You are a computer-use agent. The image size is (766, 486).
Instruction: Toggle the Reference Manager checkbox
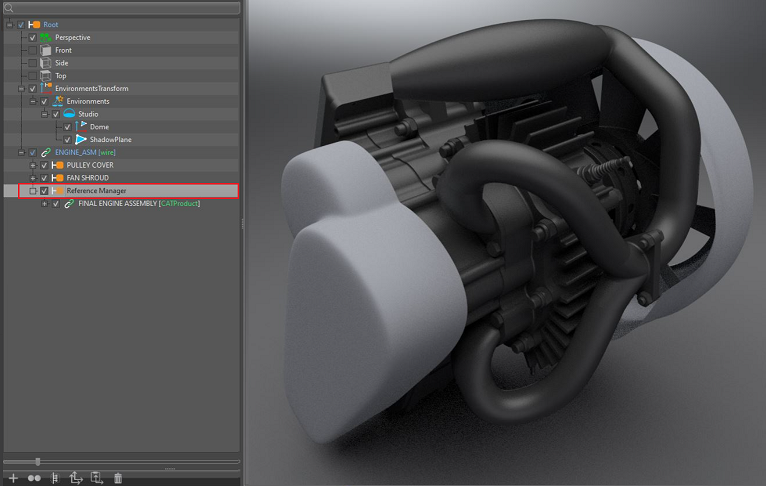(x=44, y=190)
